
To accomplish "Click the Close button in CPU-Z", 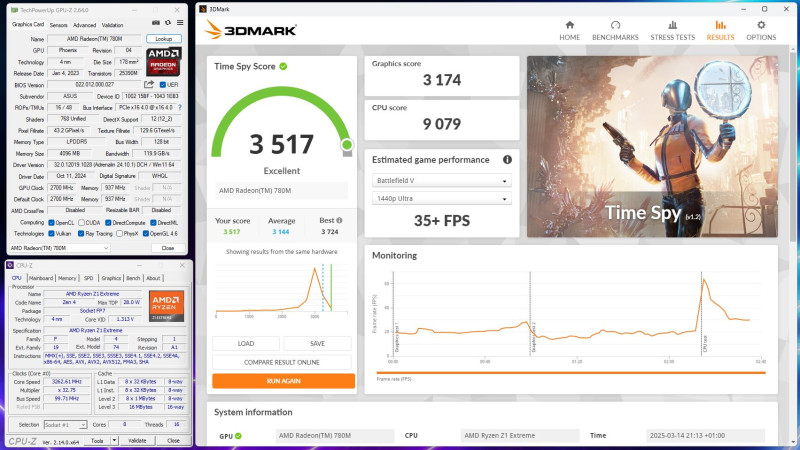I will click(173, 440).
